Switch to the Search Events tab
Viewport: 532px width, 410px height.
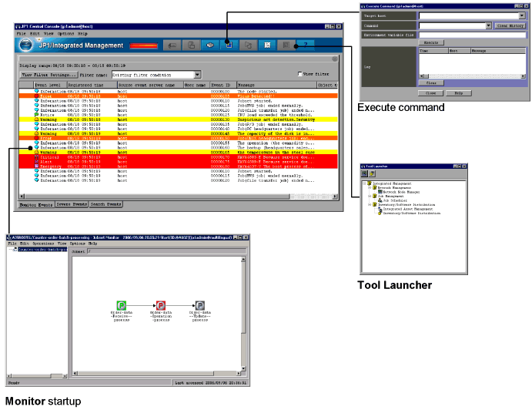pos(105,204)
